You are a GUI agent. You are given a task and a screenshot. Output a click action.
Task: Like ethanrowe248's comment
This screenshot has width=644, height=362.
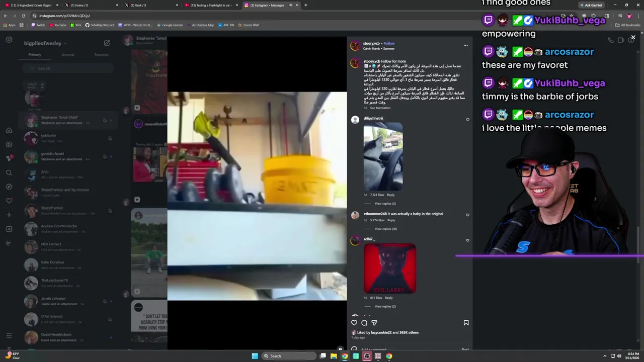pyautogui.click(x=467, y=215)
